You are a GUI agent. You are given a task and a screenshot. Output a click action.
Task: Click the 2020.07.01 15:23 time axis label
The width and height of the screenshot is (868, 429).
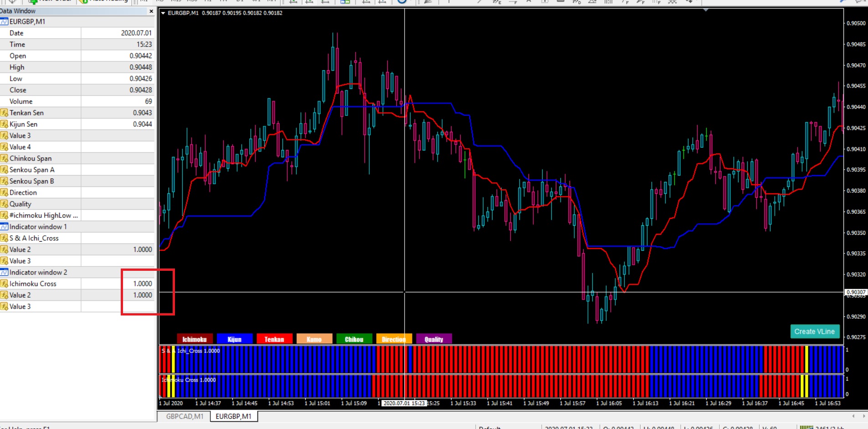[x=404, y=403]
